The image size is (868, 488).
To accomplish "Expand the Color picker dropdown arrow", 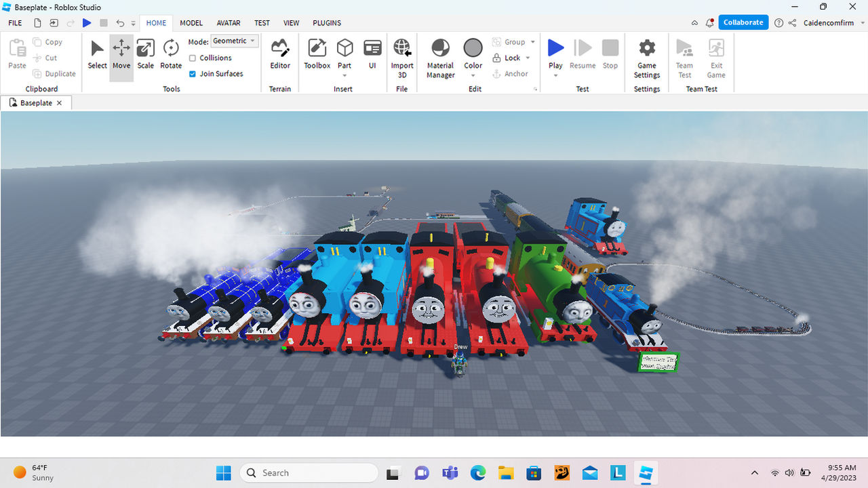I will pos(473,75).
